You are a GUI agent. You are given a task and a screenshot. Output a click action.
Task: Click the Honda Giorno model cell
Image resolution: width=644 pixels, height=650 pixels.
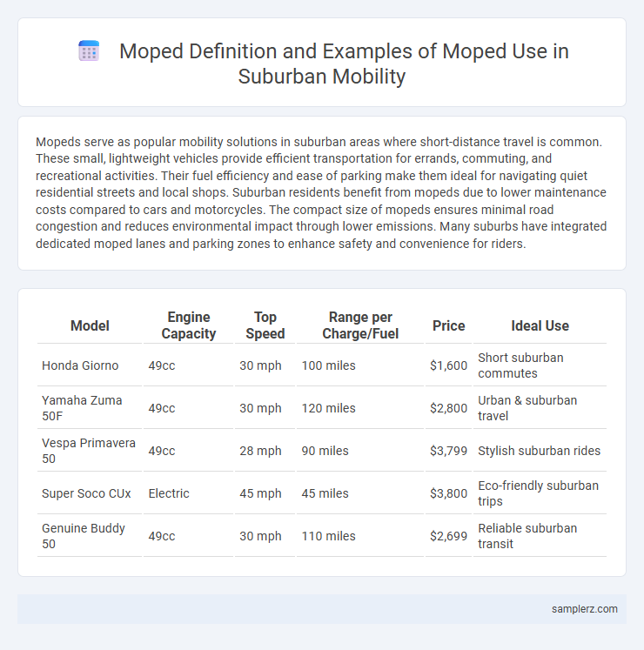point(90,365)
